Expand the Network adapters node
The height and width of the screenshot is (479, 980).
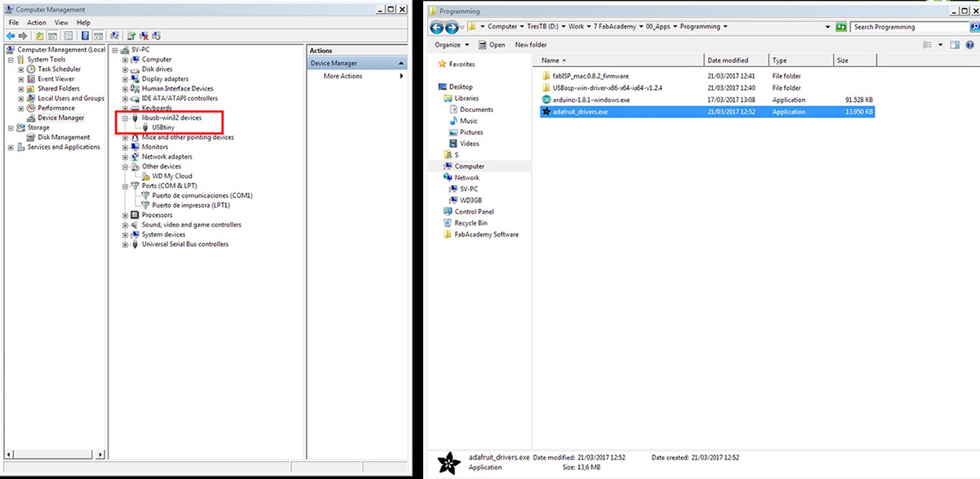click(x=125, y=157)
